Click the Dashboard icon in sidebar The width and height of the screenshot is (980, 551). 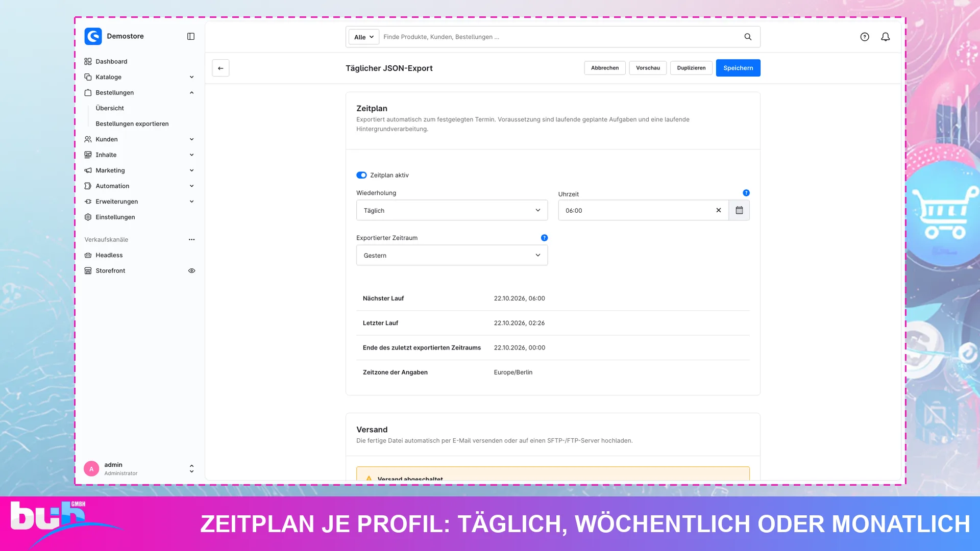(88, 61)
